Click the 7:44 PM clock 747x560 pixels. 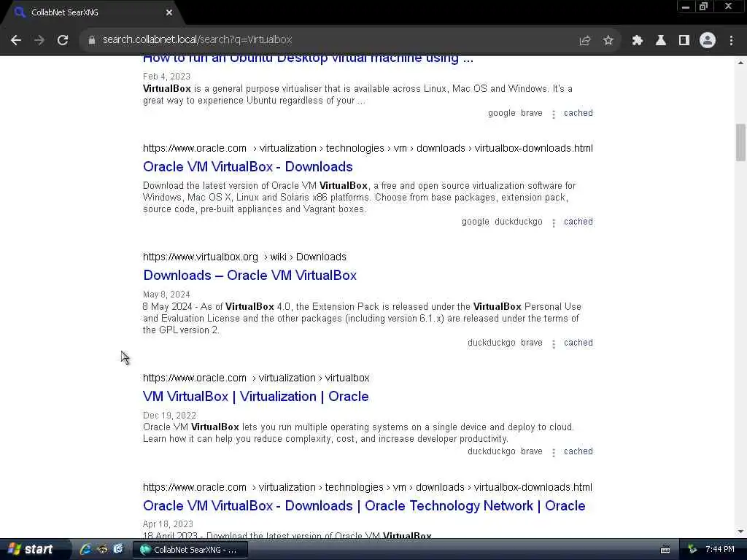(x=720, y=549)
